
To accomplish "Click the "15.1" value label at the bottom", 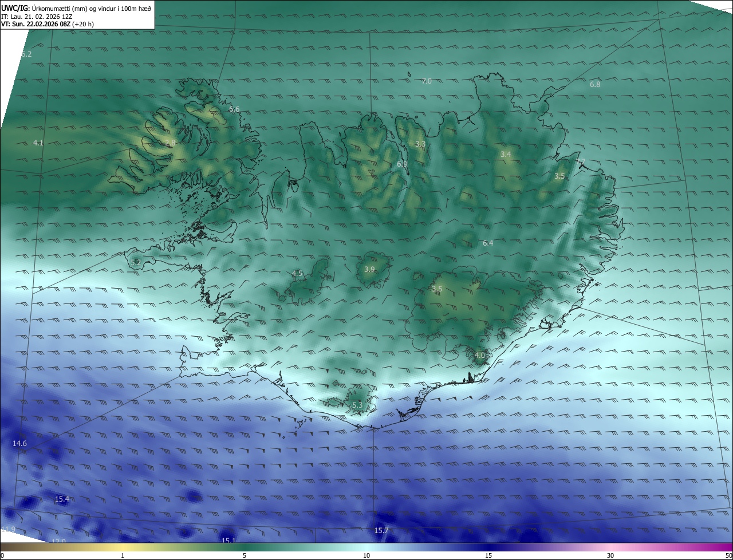I will point(228,541).
